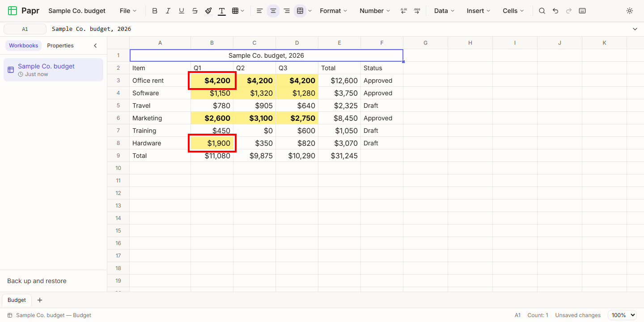This screenshot has width=644, height=322.
Task: Pick a cell fill color
Action: coord(208,11)
